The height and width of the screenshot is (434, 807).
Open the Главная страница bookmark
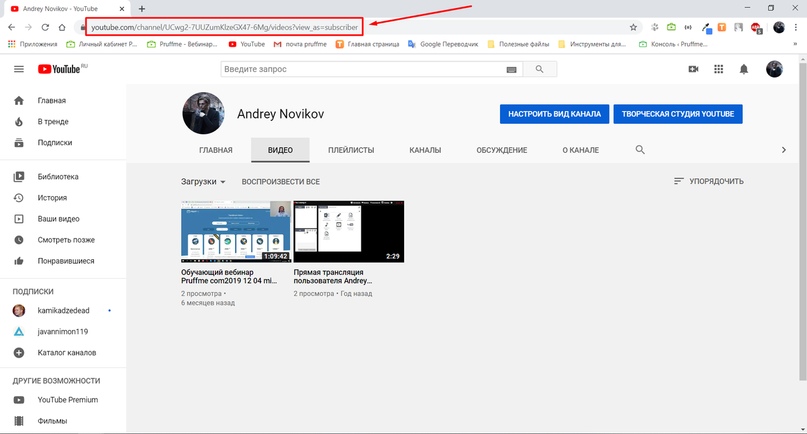[x=367, y=44]
